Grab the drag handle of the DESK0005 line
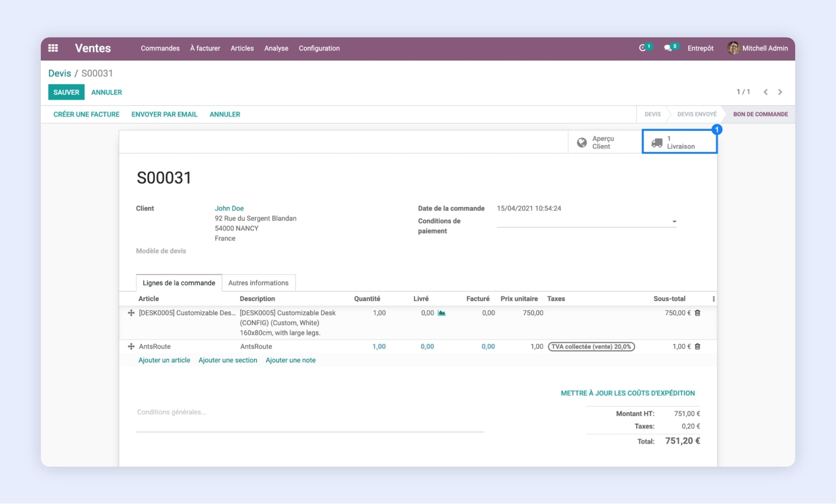836x504 pixels. 131,313
